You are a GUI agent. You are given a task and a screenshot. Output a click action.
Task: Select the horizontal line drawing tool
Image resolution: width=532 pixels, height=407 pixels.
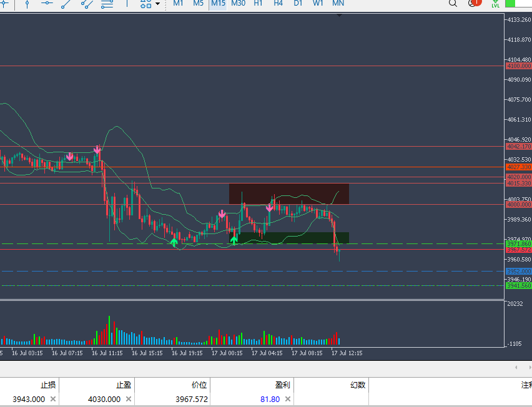point(47,3)
